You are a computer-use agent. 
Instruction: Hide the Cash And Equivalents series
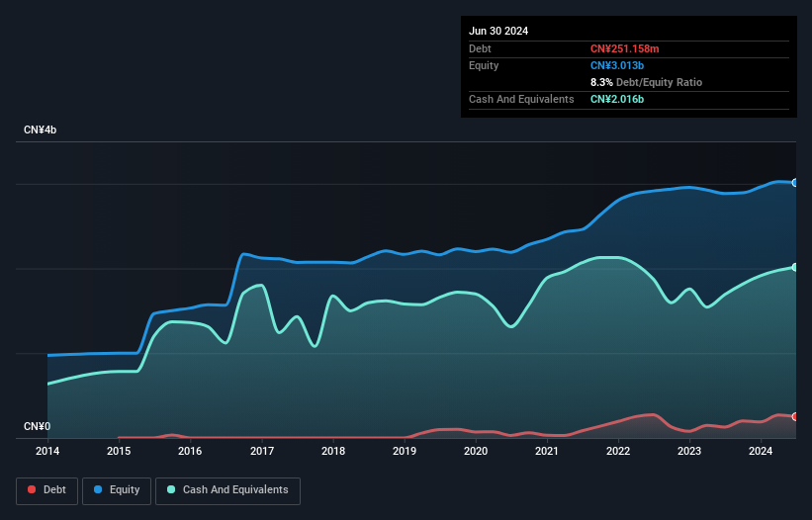227,489
